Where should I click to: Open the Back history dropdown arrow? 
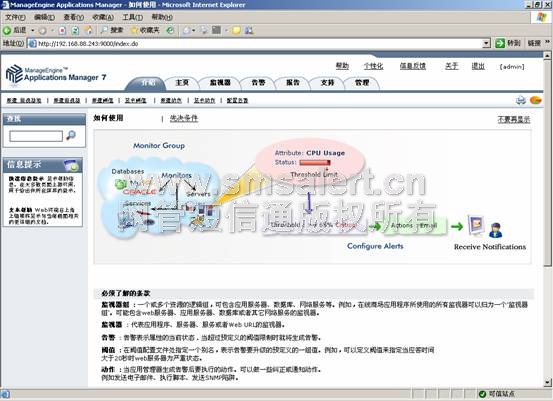tap(32, 30)
